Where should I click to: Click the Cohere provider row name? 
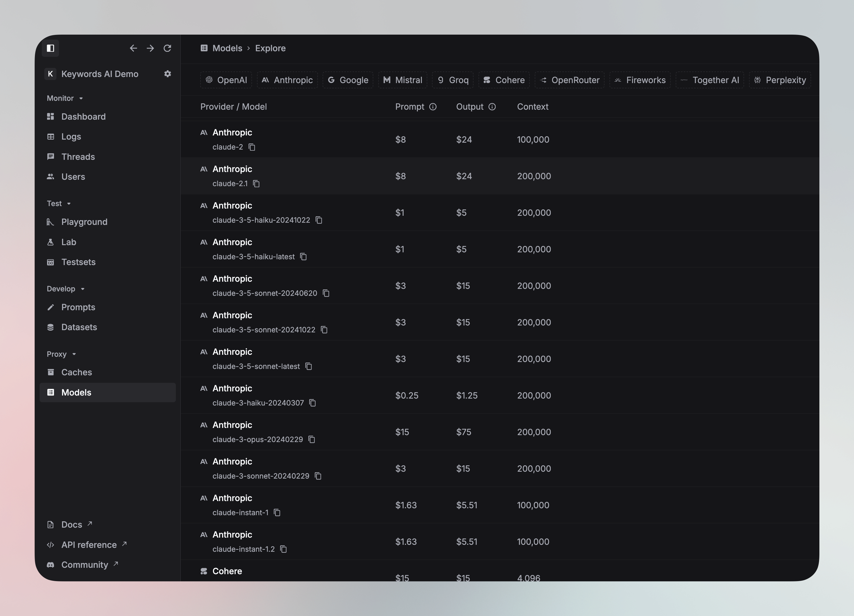(x=227, y=571)
